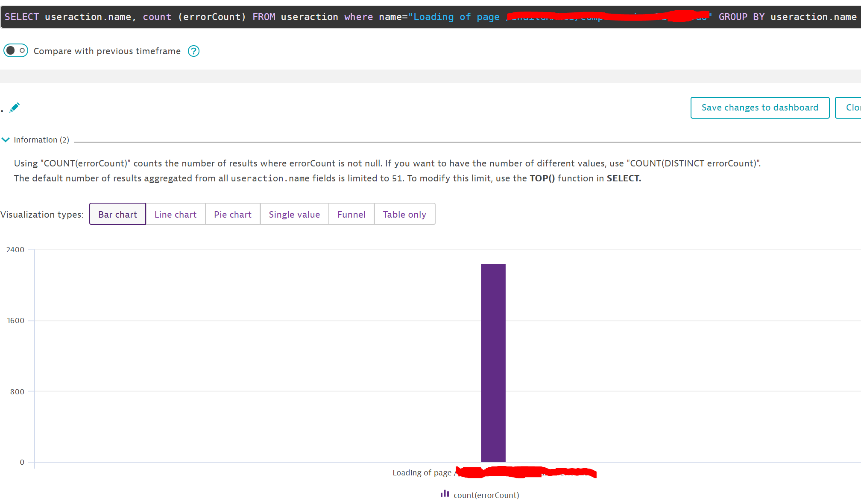Switch to Line chart visualization
Screen dimensions: 861x504
175,214
